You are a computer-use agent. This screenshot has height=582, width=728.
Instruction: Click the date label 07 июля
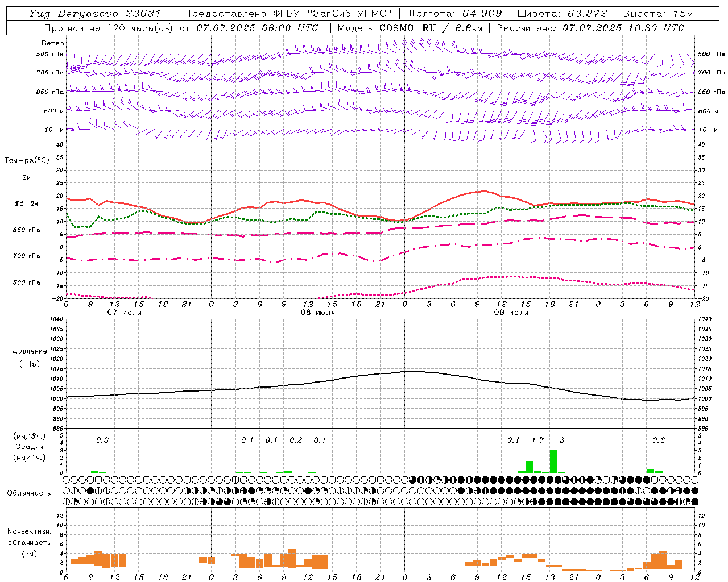coord(125,313)
